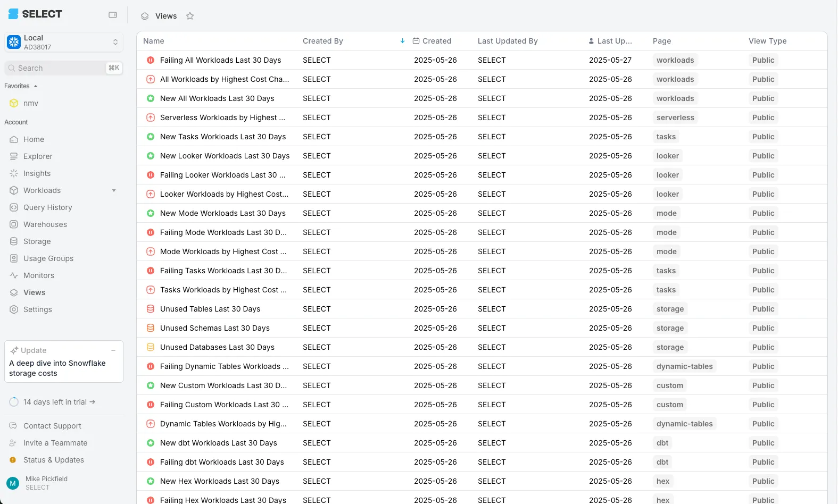Open the Workloads section
Image resolution: width=838 pixels, height=504 pixels.
(x=42, y=190)
